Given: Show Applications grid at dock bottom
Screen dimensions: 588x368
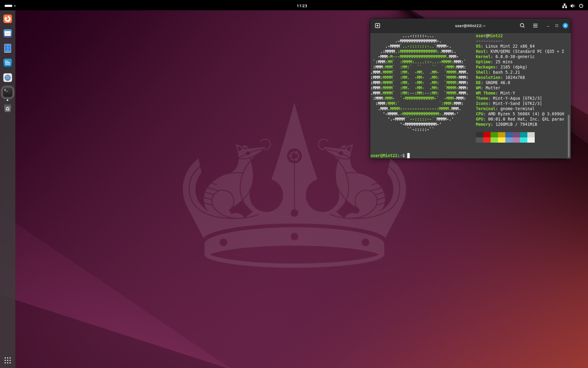Looking at the screenshot, I should point(8,360).
